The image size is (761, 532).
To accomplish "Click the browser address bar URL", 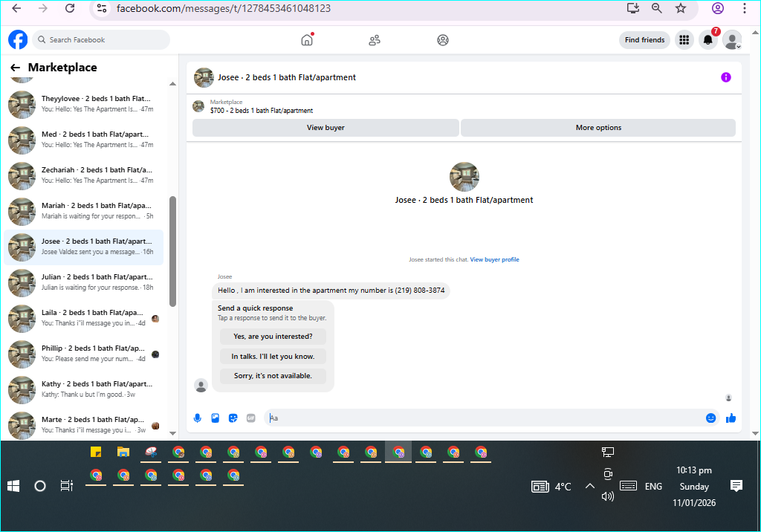I will [x=223, y=8].
